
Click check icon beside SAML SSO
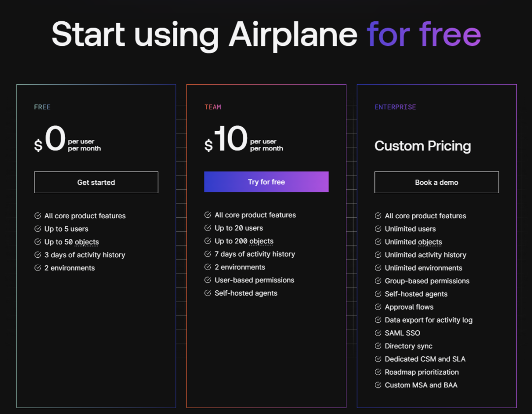378,333
